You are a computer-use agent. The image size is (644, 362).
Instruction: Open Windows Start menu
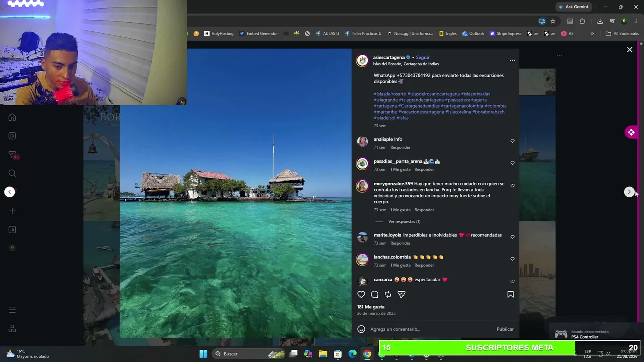point(203,354)
